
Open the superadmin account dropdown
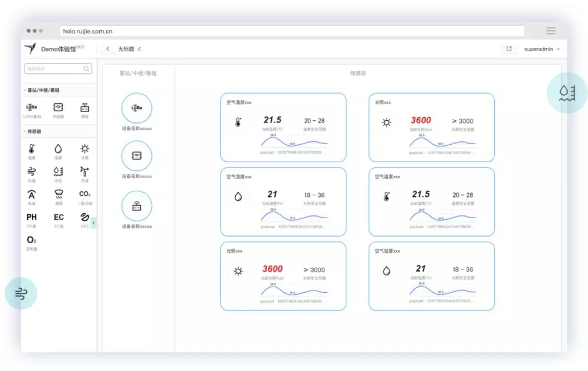(x=541, y=49)
